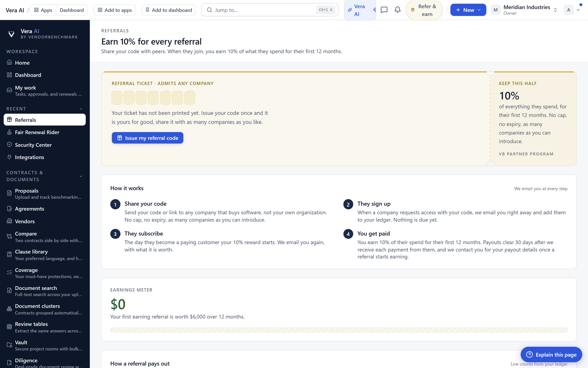
Task: Click the Referrals gift icon in the sidebar
Action: (x=10, y=120)
